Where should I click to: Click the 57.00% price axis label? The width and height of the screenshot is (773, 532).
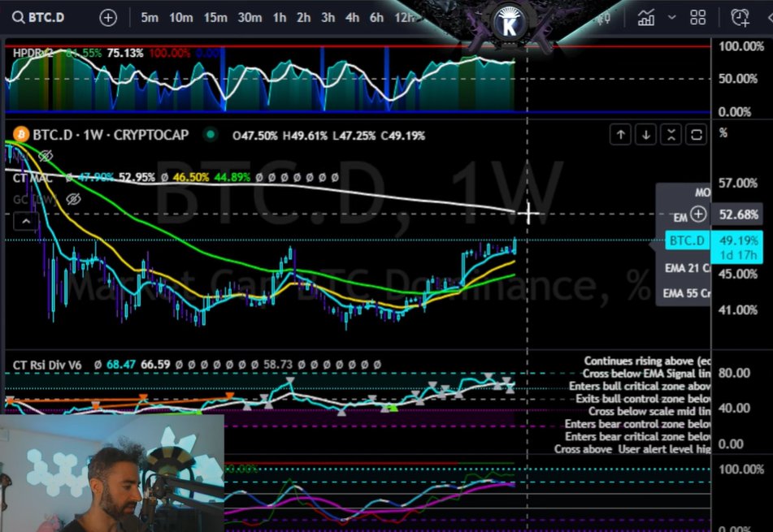[738, 184]
